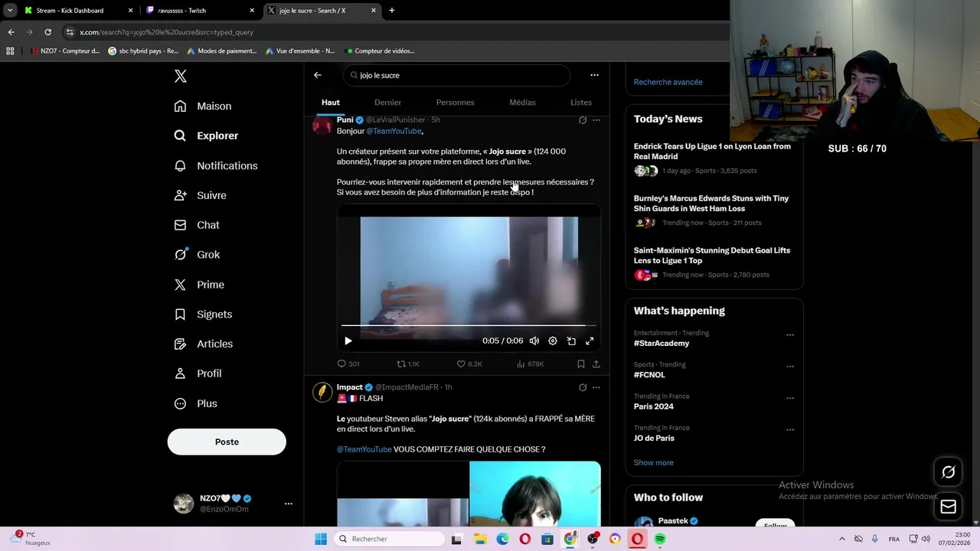Open new browser tab plus

click(392, 11)
